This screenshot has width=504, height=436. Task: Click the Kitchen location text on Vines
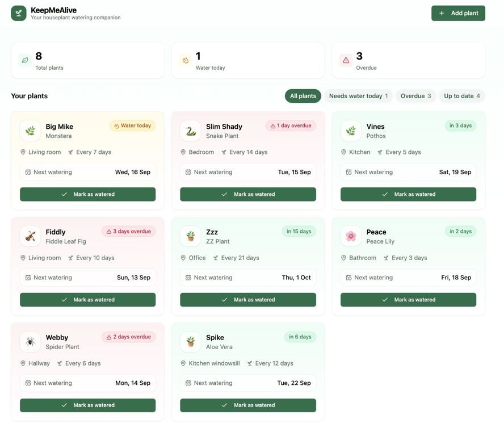click(360, 152)
